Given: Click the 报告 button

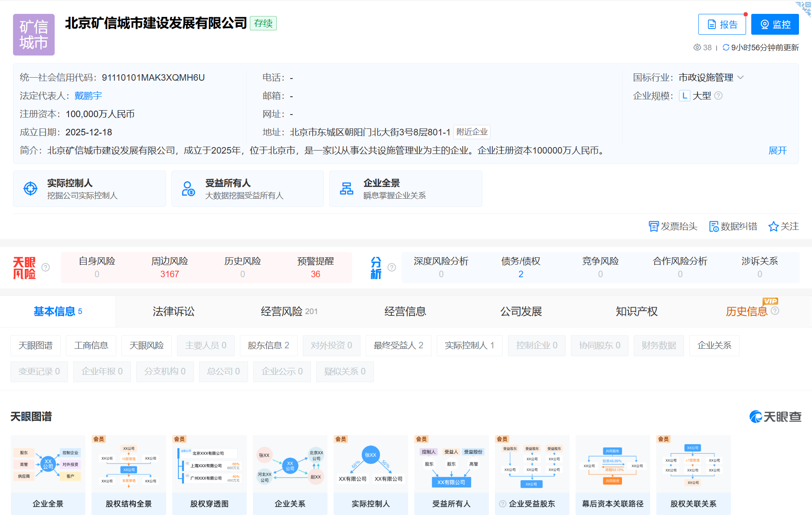Looking at the screenshot, I should [722, 24].
